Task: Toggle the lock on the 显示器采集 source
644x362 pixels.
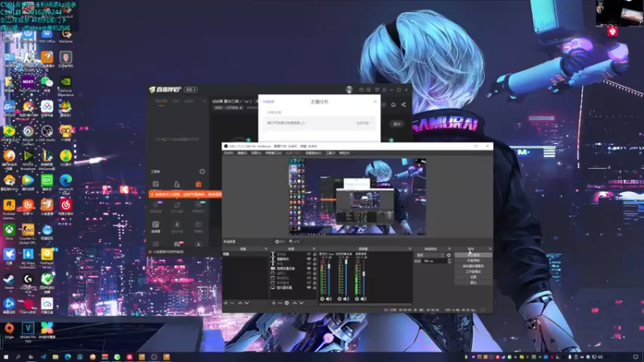Action: (x=315, y=288)
